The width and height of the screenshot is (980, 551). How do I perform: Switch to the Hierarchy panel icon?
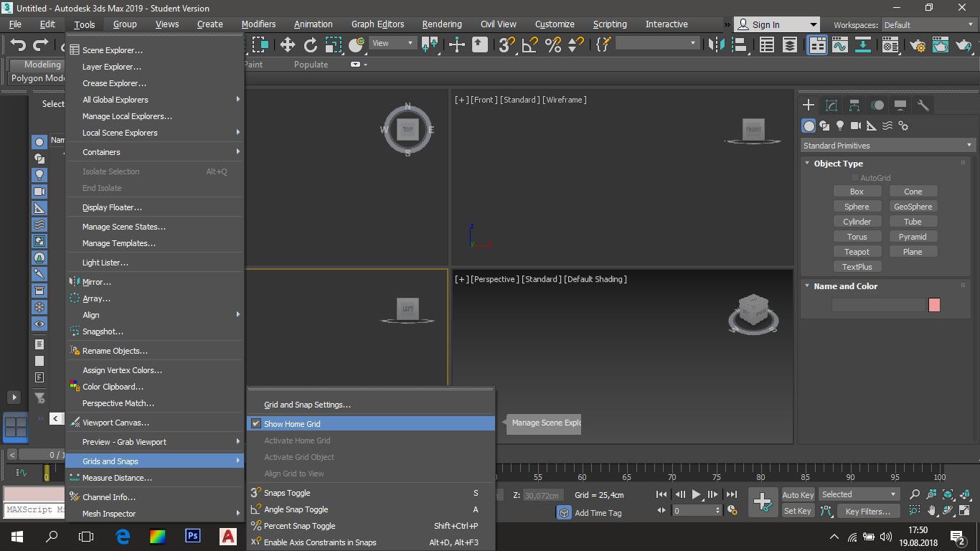click(x=854, y=105)
